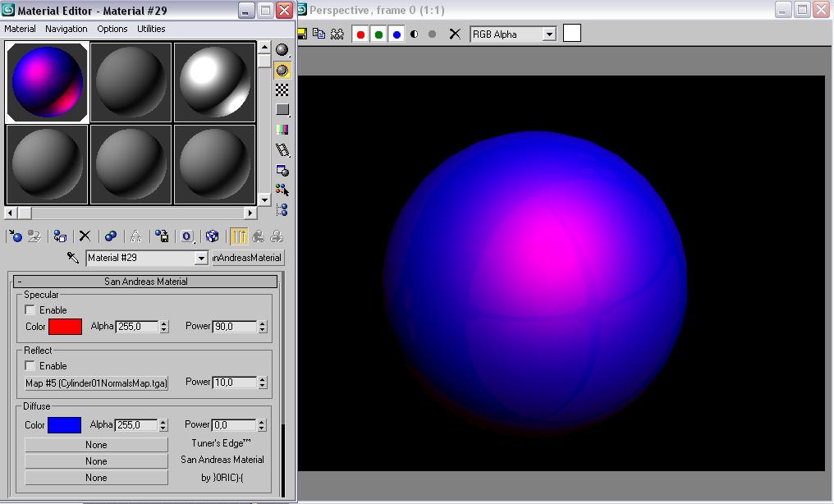This screenshot has height=504, width=834.
Task: Click the Reset Map/Mtl X icon
Action: (x=85, y=236)
